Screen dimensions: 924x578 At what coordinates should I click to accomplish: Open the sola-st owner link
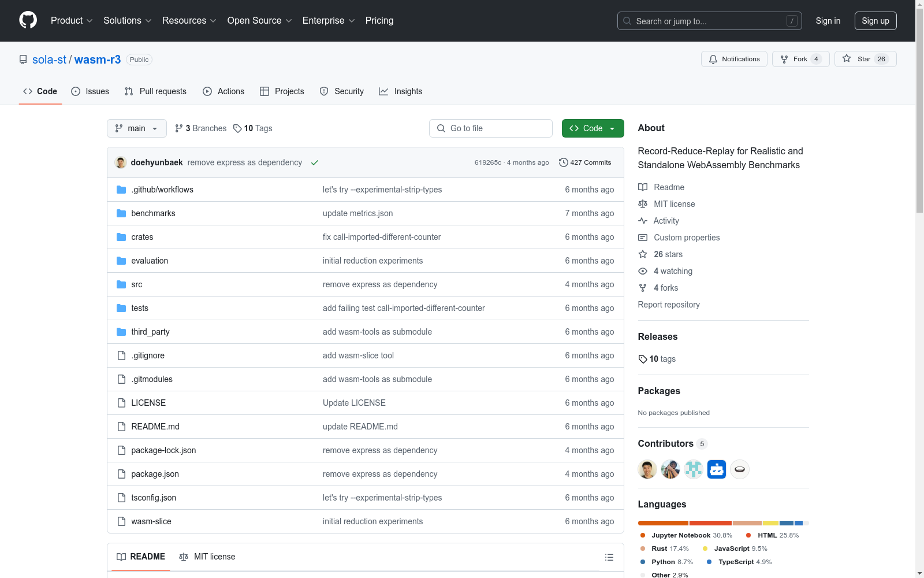50,60
